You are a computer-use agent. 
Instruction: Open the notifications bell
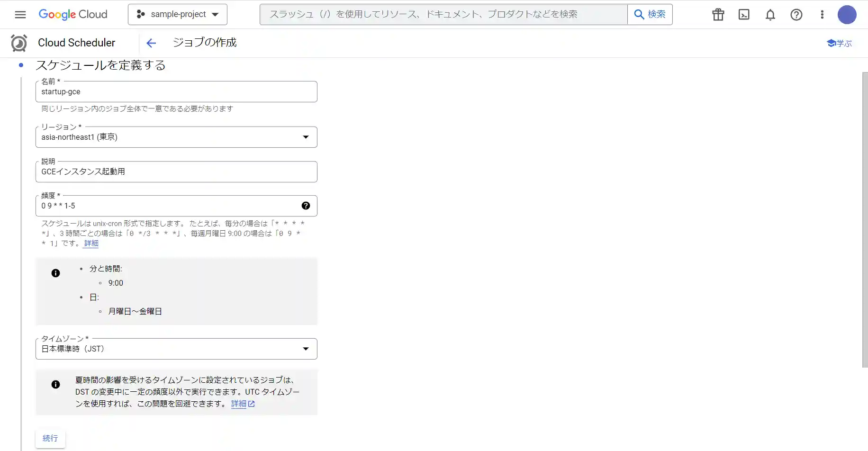pyautogui.click(x=770, y=15)
